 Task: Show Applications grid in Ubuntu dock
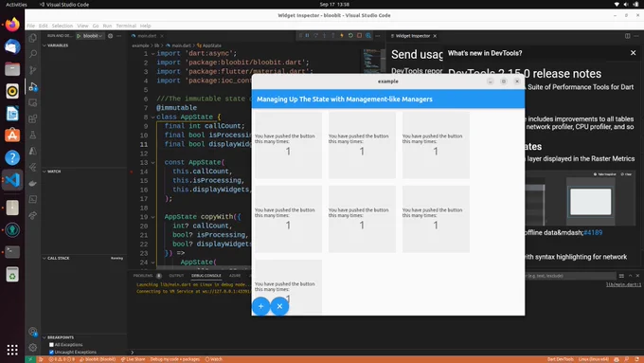click(12, 350)
